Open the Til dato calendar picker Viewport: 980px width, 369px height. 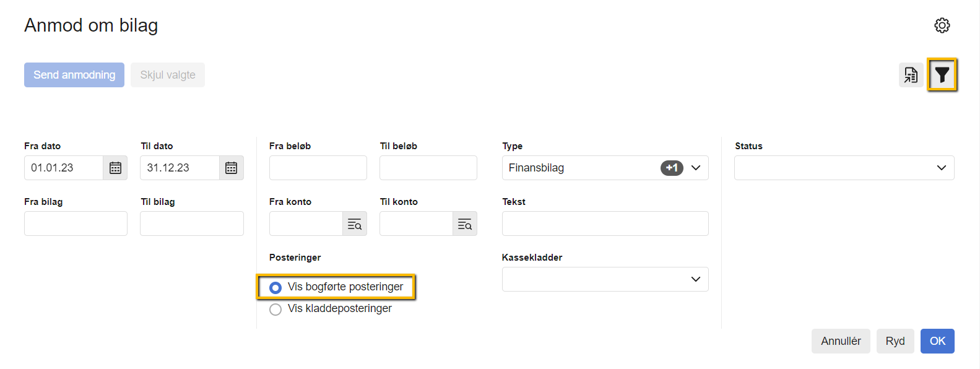231,168
